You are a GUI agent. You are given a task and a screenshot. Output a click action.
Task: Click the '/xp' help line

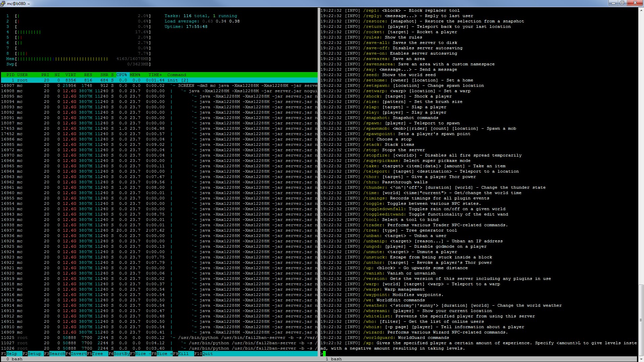coord(479,346)
